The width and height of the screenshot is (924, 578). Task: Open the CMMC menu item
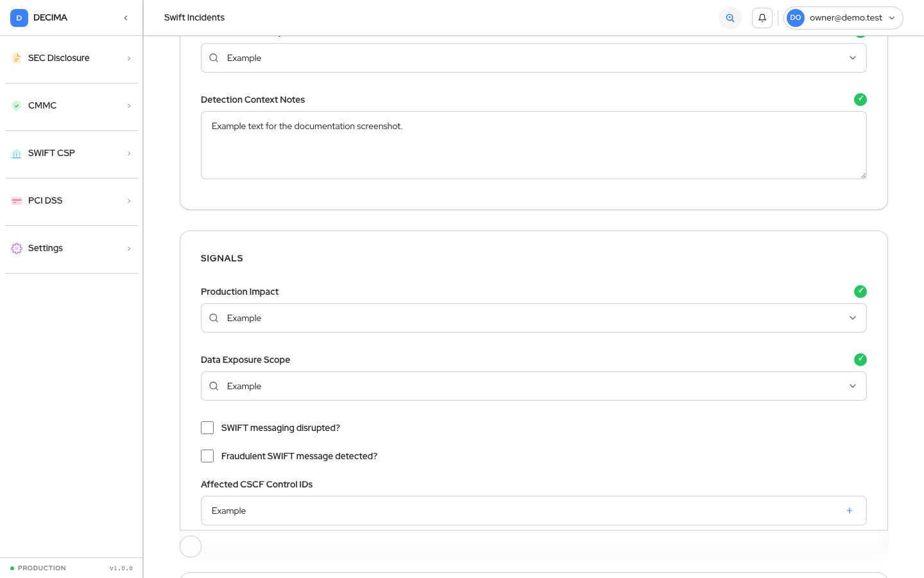point(71,106)
